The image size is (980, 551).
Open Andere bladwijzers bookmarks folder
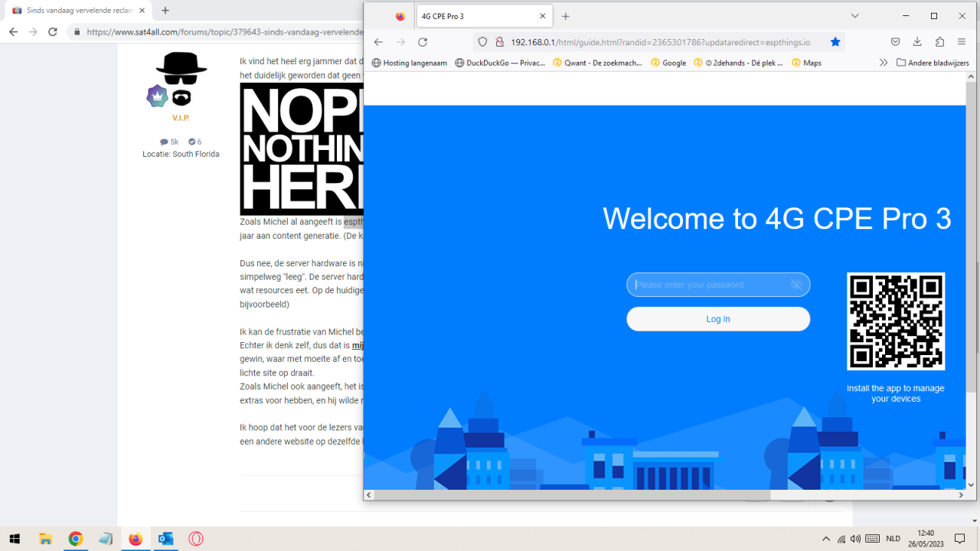tap(934, 63)
